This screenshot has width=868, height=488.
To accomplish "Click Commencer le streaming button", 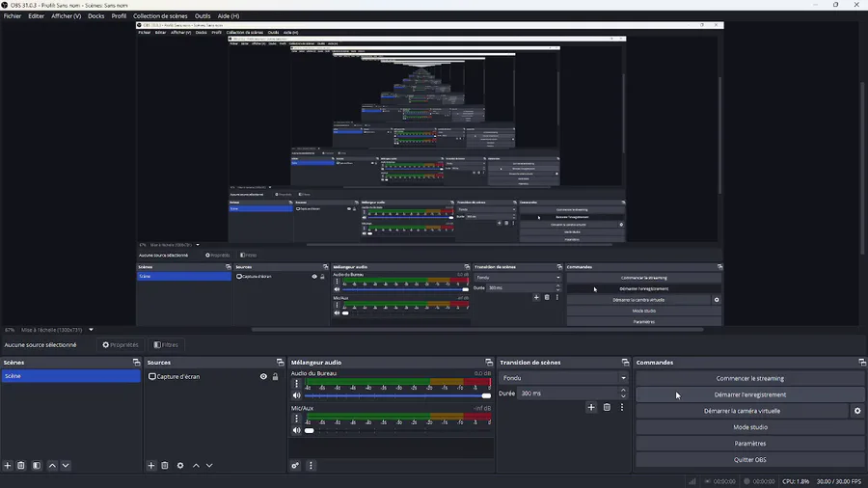I will tap(749, 378).
